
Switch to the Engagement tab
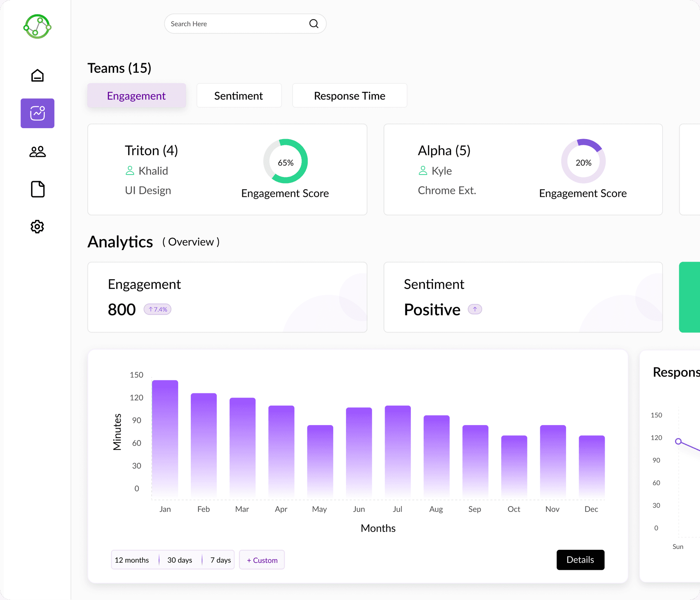tap(136, 95)
